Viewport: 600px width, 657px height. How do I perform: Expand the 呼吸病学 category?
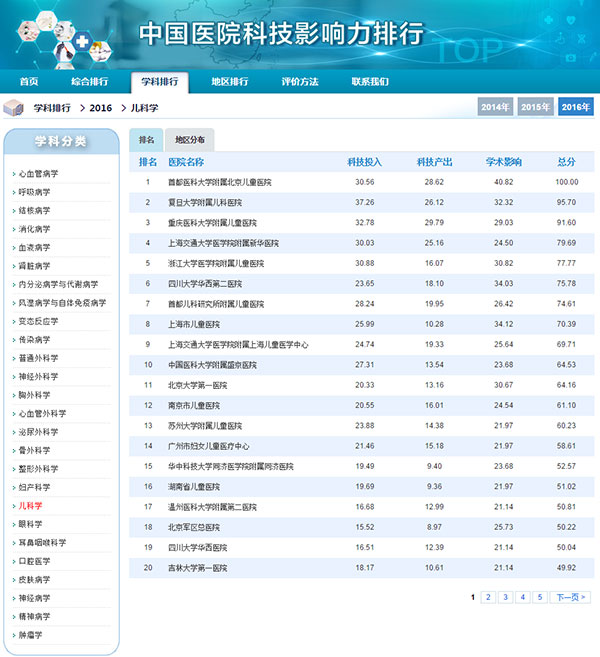coord(34,192)
